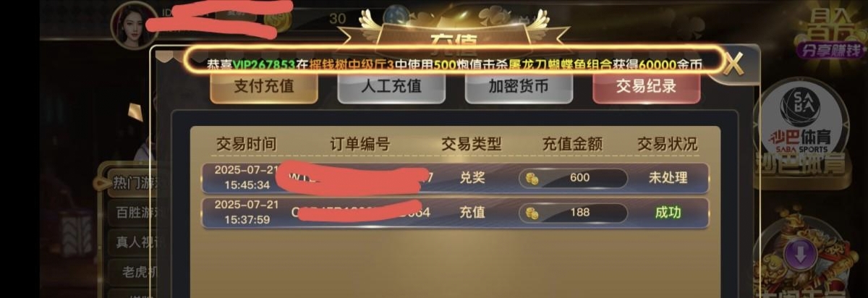Click the coin icon beside amount 600
Screen dimensions: 868x298
tap(532, 178)
